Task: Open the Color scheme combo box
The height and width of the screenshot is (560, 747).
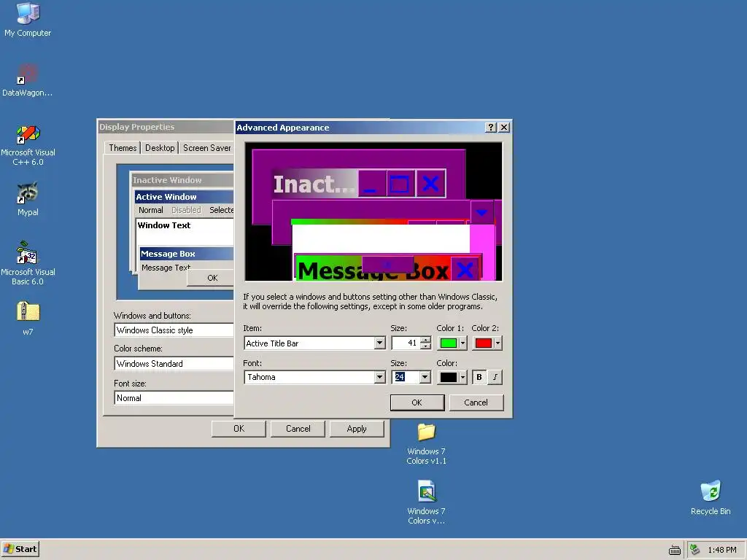Action: [174, 364]
